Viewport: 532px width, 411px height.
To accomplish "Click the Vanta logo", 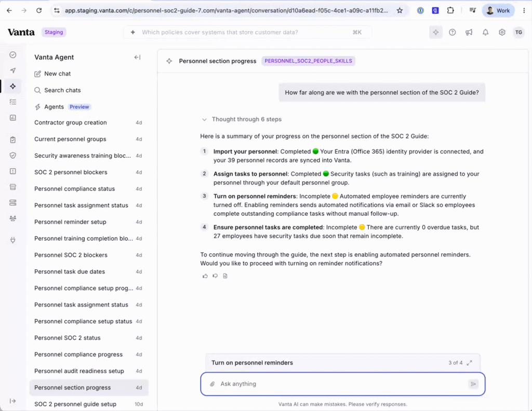I will point(21,32).
